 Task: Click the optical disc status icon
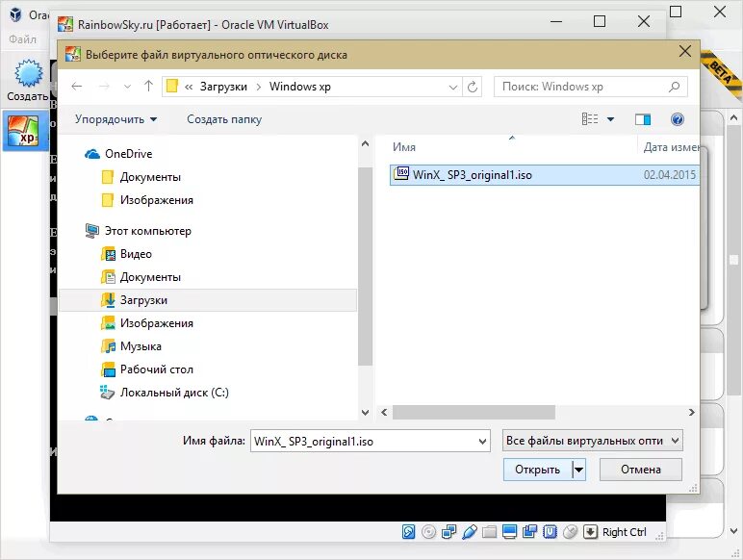click(428, 532)
